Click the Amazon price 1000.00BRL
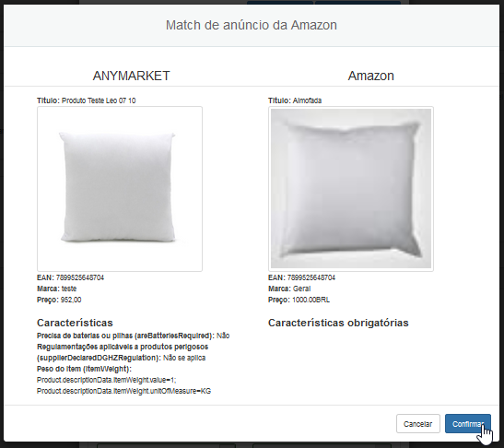504x448 pixels. 311,300
